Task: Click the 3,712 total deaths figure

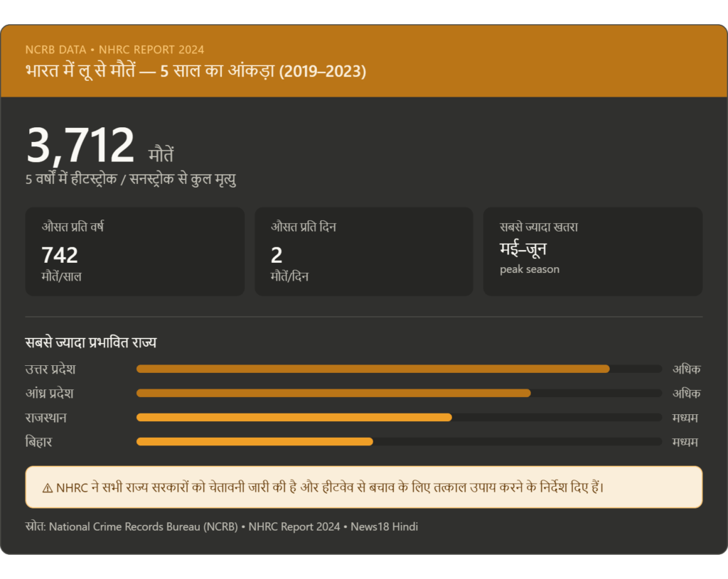Action: 80,146
